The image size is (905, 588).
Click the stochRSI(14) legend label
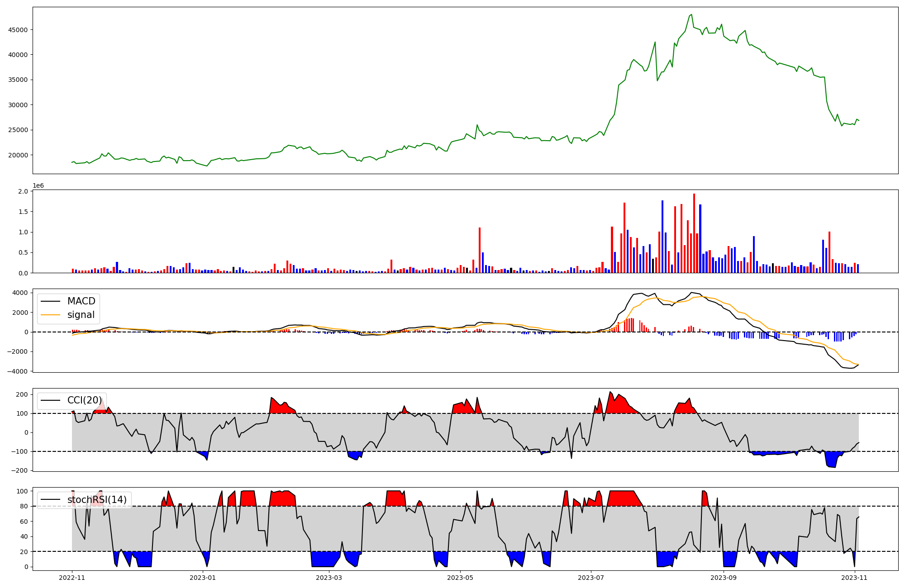(97, 500)
